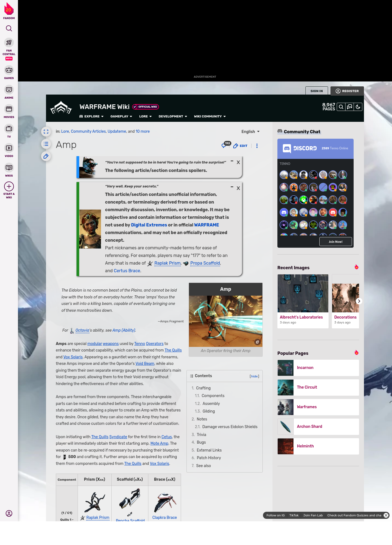Jump to Crafting in Contents
This screenshot has height=545, width=392.
(203, 388)
